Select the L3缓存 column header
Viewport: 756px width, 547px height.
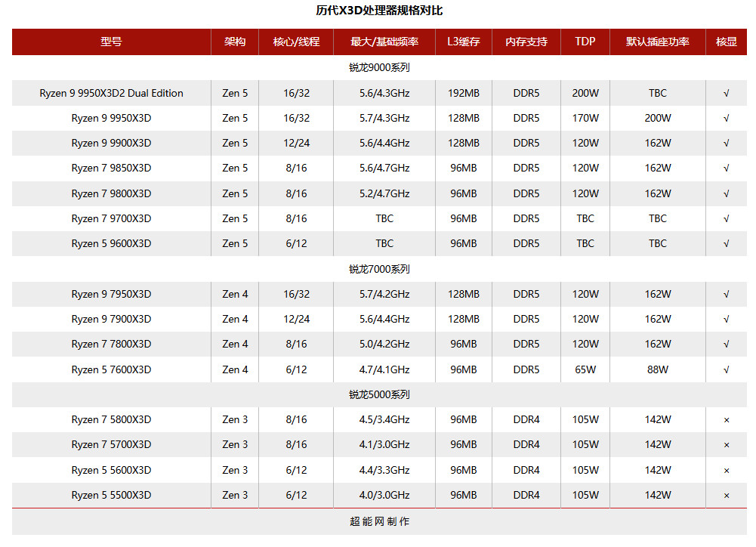(x=463, y=42)
